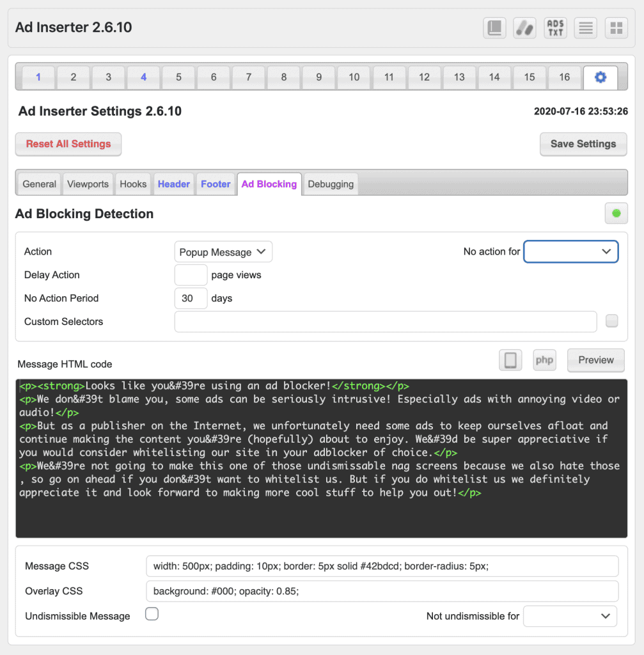
Task: Open the Not undismissible for dropdown
Action: tap(570, 616)
